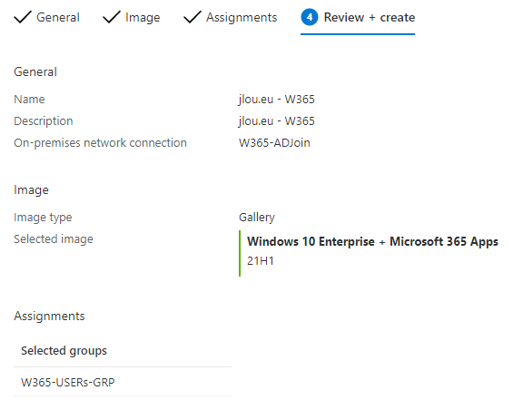509x402 pixels.
Task: Open the Assignments tab
Action: coord(230,17)
